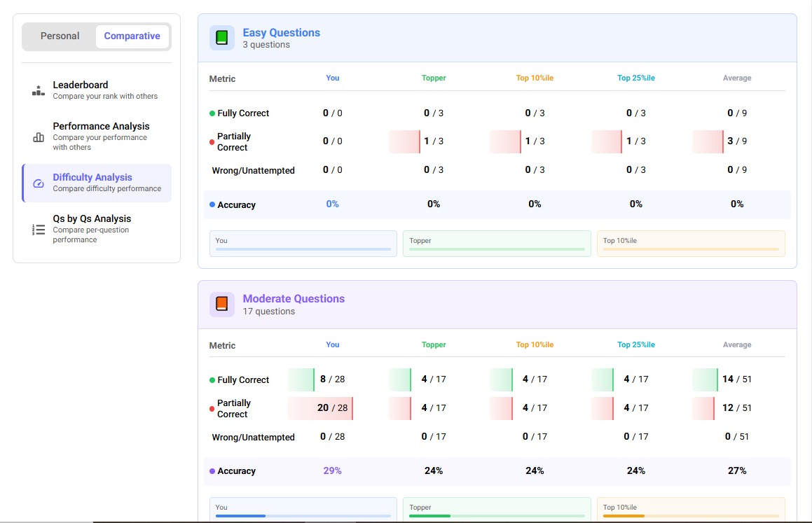Click the 14 / 51 Average Fully Correct value
This screenshot has height=523, width=812.
(737, 379)
